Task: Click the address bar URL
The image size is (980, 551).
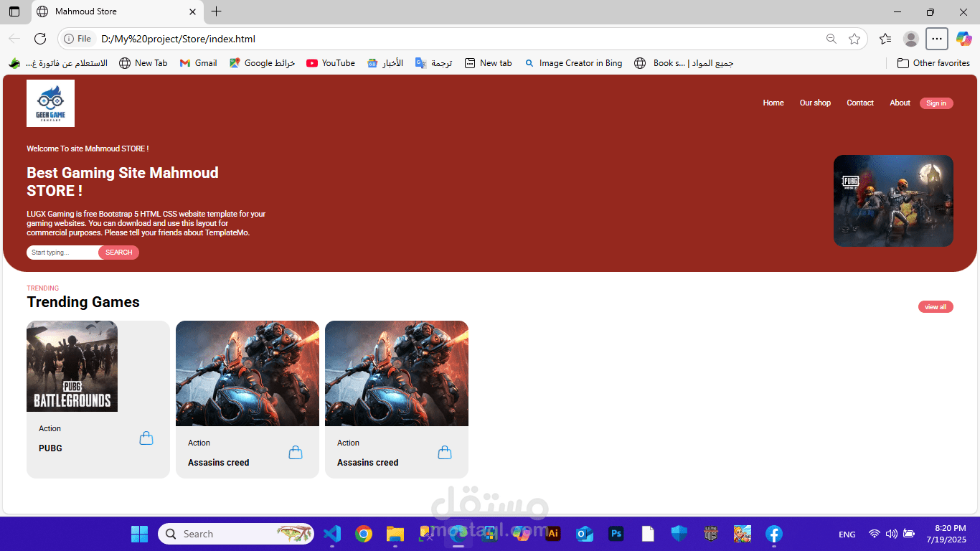Action: (x=178, y=39)
